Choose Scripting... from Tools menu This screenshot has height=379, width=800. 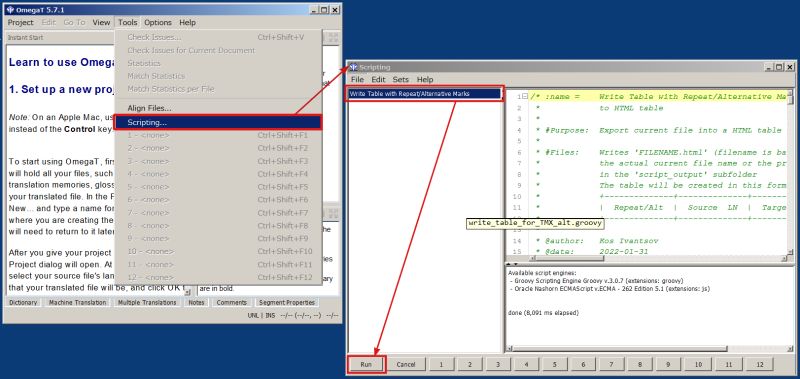point(218,122)
